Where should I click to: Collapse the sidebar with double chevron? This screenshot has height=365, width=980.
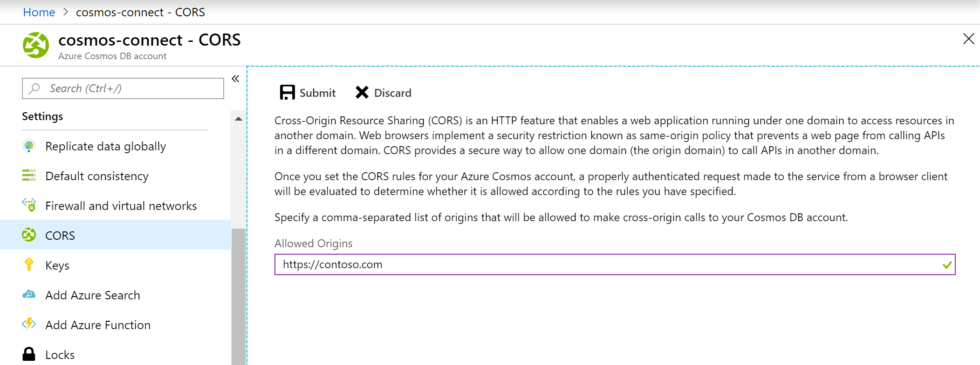(x=235, y=79)
